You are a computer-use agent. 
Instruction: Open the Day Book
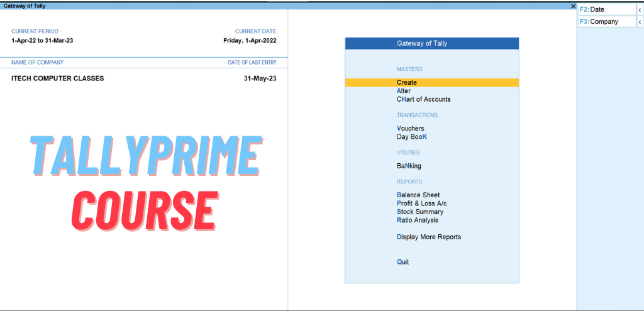pos(412,137)
